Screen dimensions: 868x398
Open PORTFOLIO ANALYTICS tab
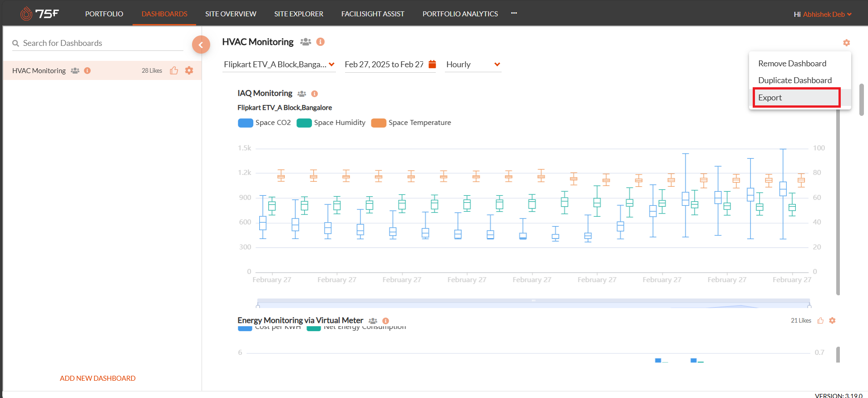pyautogui.click(x=460, y=14)
